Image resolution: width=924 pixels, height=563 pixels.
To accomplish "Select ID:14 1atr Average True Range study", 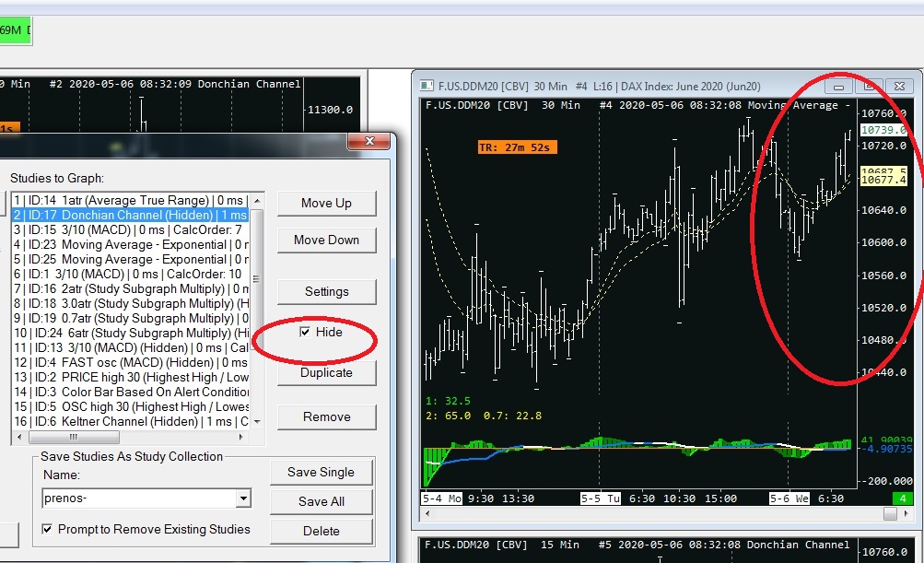I will coord(131,201).
